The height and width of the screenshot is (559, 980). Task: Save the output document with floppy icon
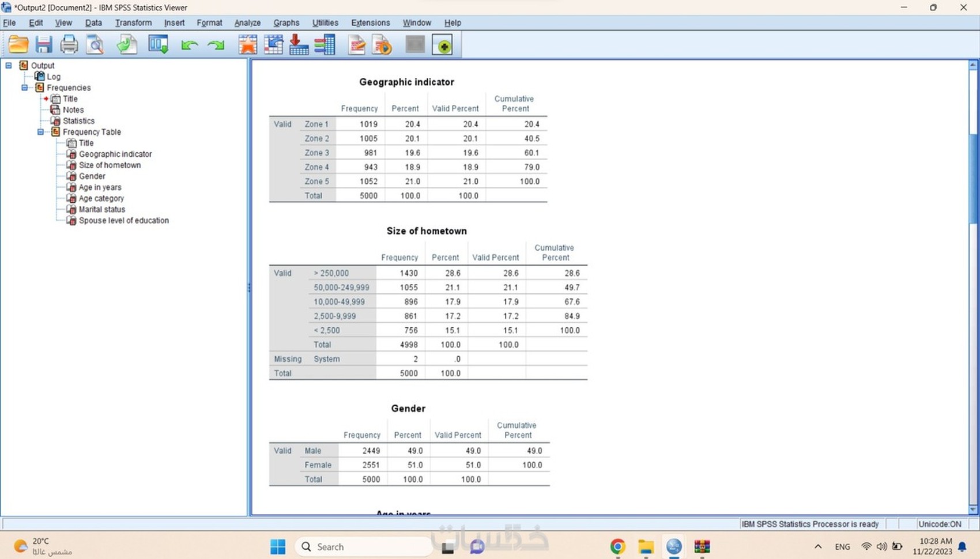click(x=44, y=44)
